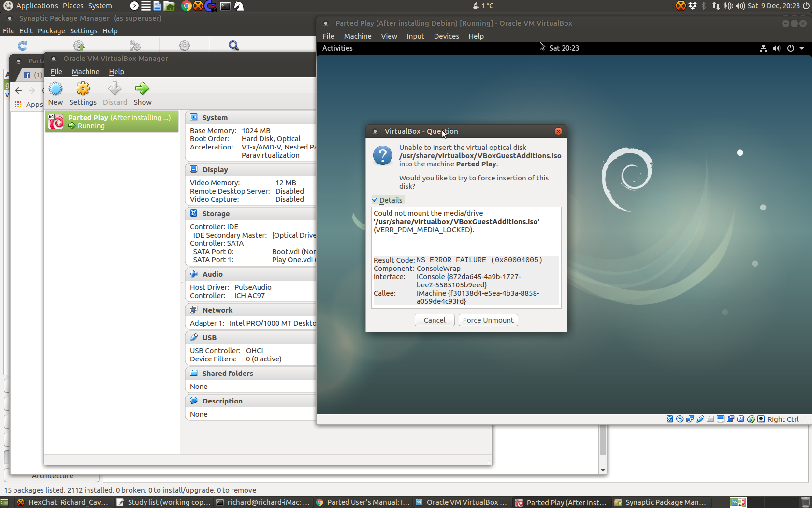Click the Force Unmount button

click(488, 320)
